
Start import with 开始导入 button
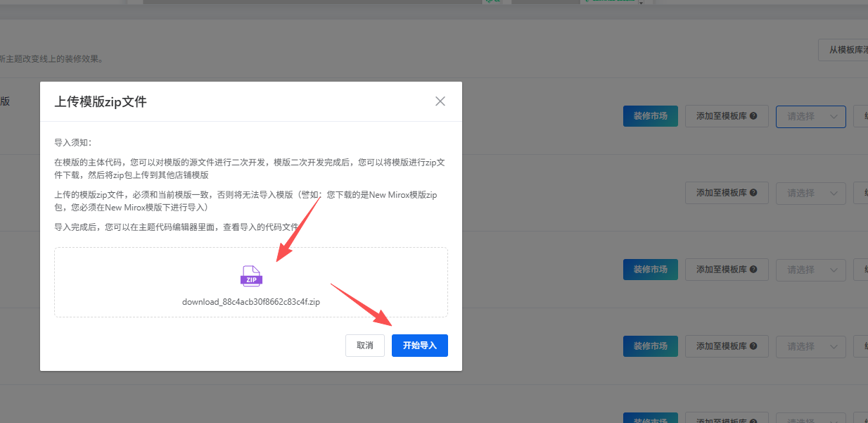click(420, 346)
